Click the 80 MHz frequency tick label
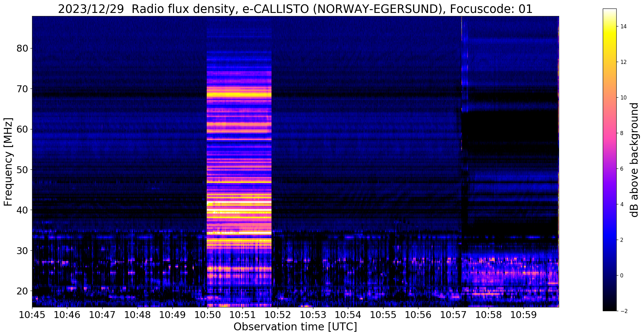The width and height of the screenshot is (644, 336). coord(22,48)
